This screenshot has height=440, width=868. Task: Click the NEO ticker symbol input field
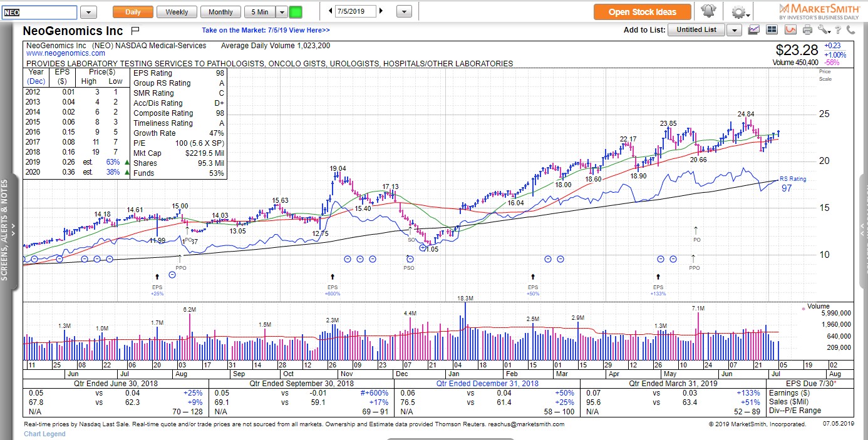(39, 12)
